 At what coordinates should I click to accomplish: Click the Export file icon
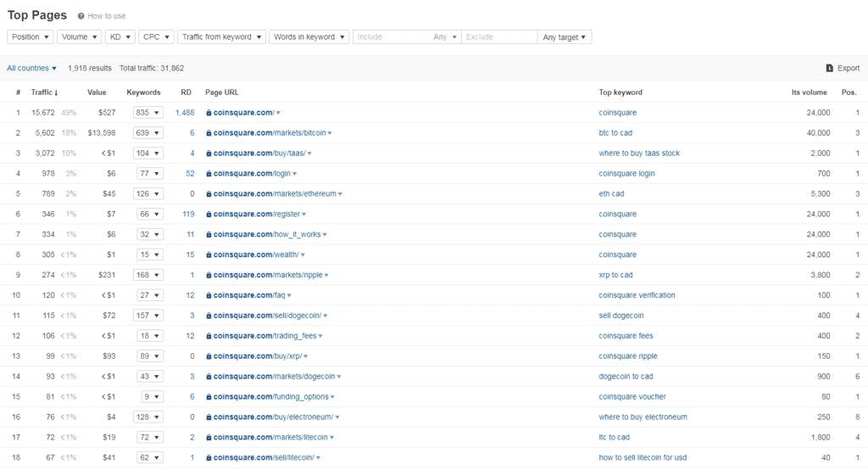tap(829, 68)
